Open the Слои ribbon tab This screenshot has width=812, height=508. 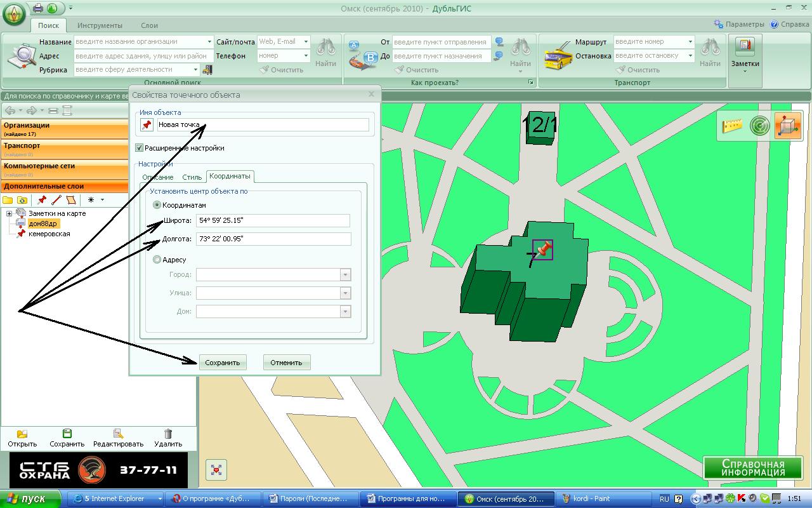[149, 25]
